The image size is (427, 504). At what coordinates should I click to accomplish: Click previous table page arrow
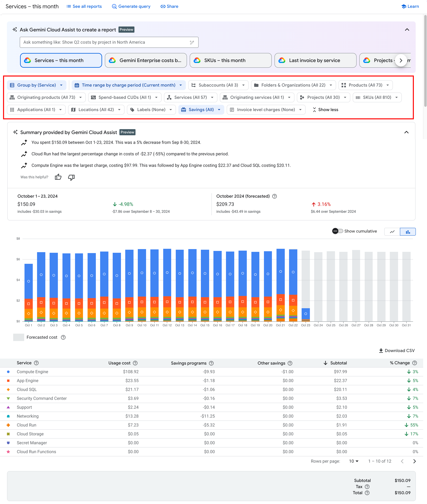[x=402, y=461]
